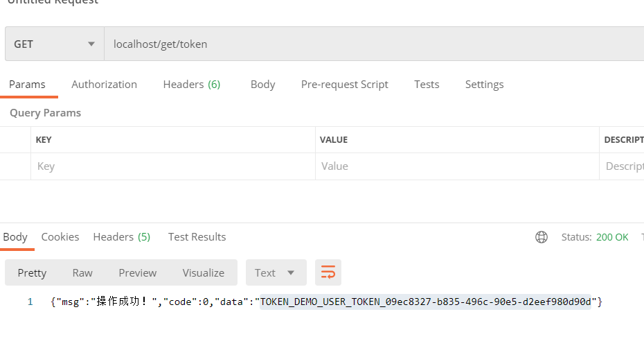The image size is (644, 348).
Task: Select the response Body tab
Action: click(x=15, y=237)
